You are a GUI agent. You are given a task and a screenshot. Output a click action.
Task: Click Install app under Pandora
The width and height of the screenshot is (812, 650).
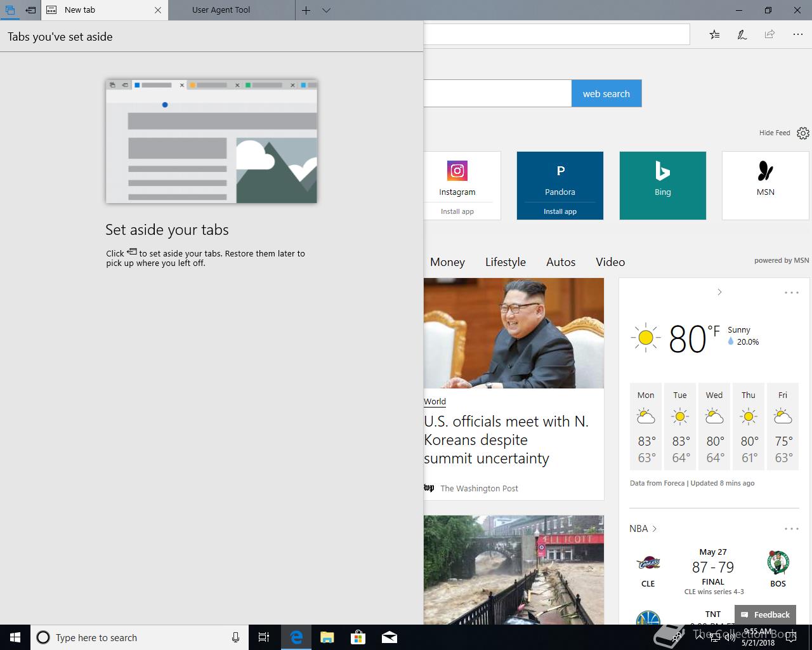point(560,211)
